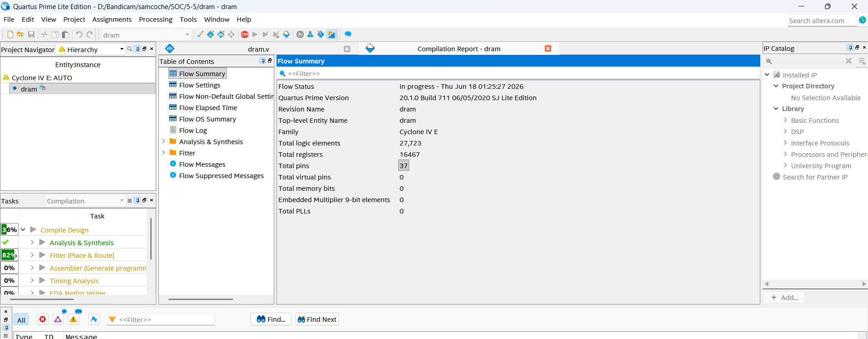
Task: Show error messages with red X filter
Action: point(43,320)
